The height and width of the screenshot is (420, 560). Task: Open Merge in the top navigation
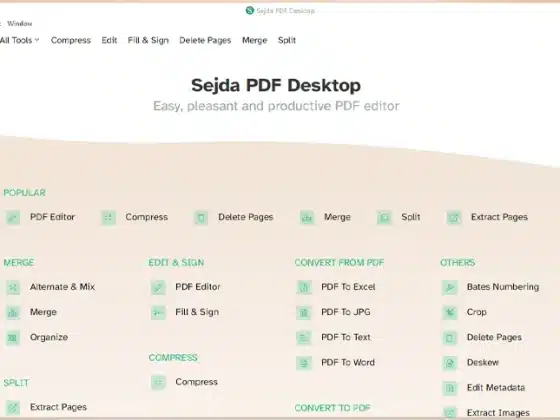255,40
